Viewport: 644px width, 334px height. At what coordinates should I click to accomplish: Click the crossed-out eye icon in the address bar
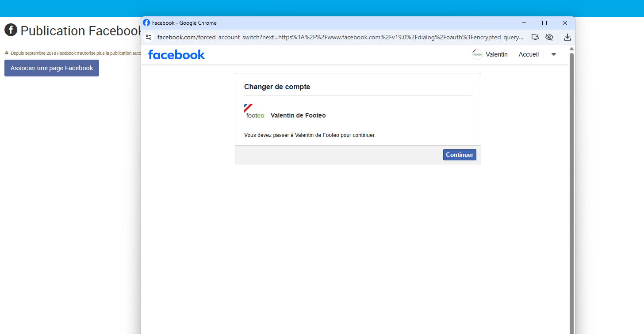[549, 37]
